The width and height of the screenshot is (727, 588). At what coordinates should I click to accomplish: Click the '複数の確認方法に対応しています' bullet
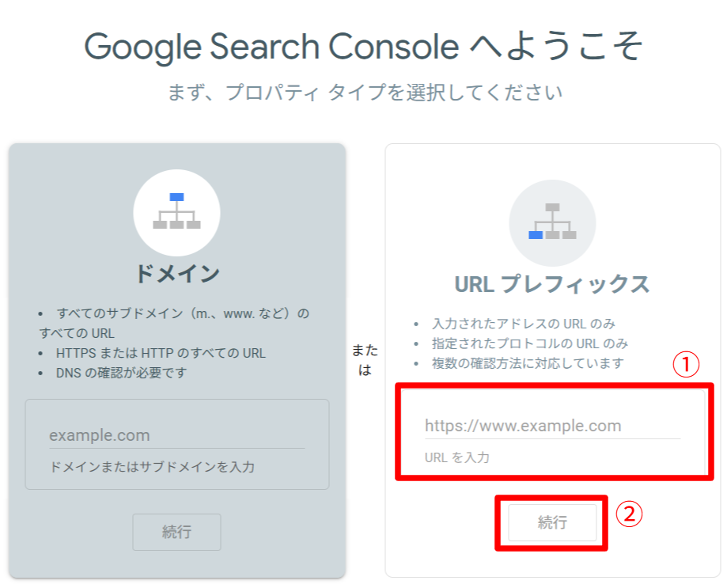pos(528,363)
